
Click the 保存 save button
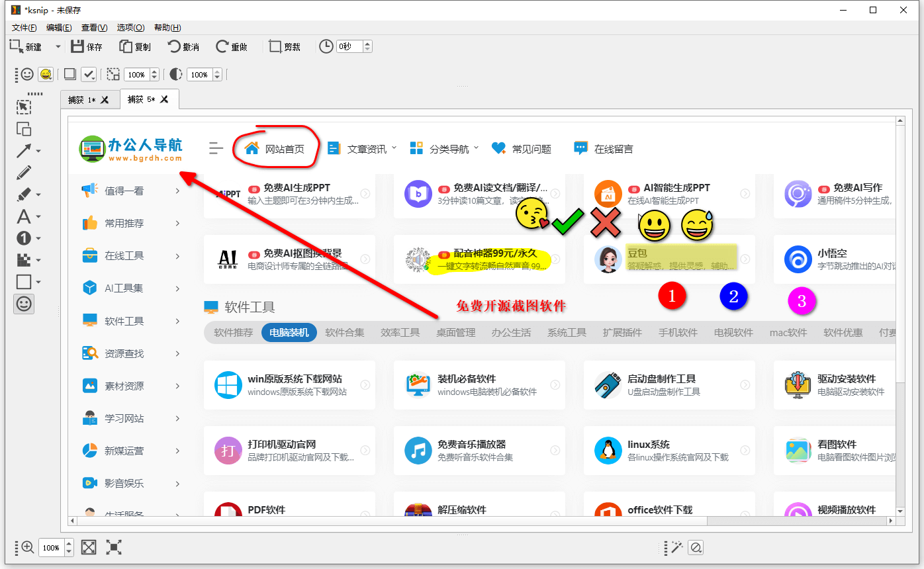click(87, 46)
